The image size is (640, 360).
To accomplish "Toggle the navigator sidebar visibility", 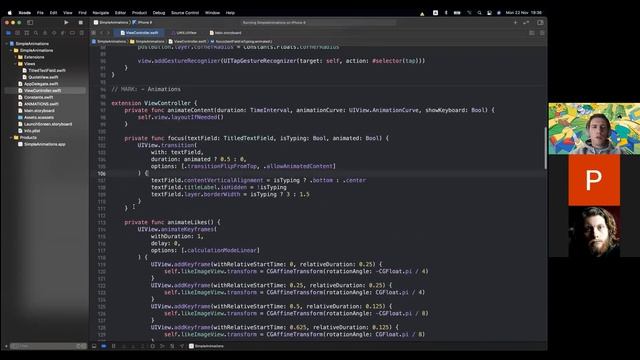I will [x=30, y=22].
